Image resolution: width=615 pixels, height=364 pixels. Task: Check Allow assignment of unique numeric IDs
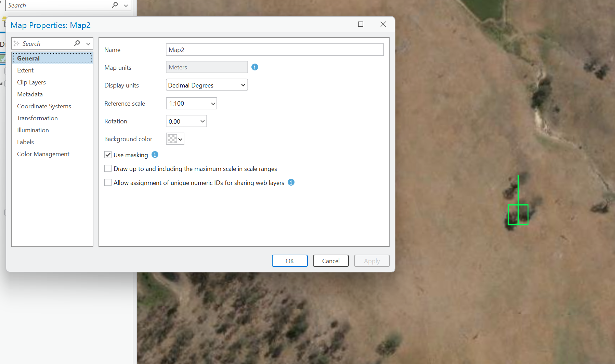[x=108, y=182]
